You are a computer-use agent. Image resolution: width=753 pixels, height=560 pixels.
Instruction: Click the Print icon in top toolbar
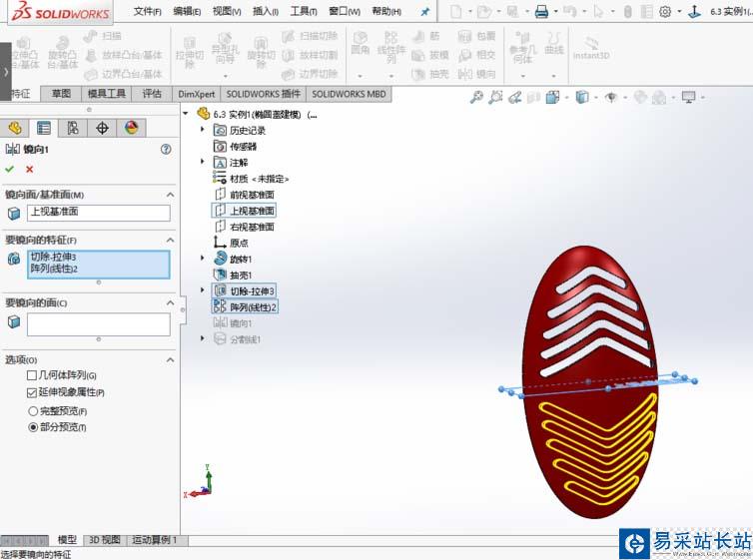click(x=541, y=11)
